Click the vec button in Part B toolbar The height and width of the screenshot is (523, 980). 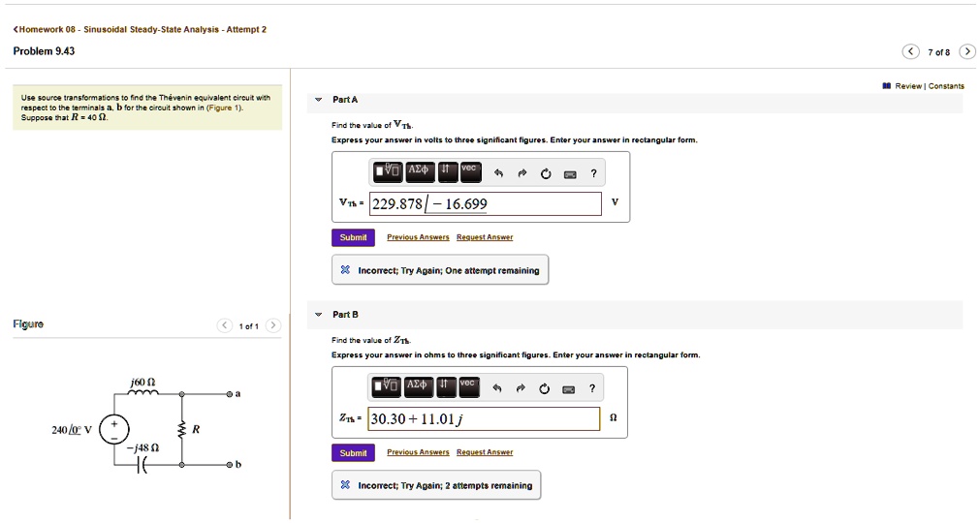(469, 387)
